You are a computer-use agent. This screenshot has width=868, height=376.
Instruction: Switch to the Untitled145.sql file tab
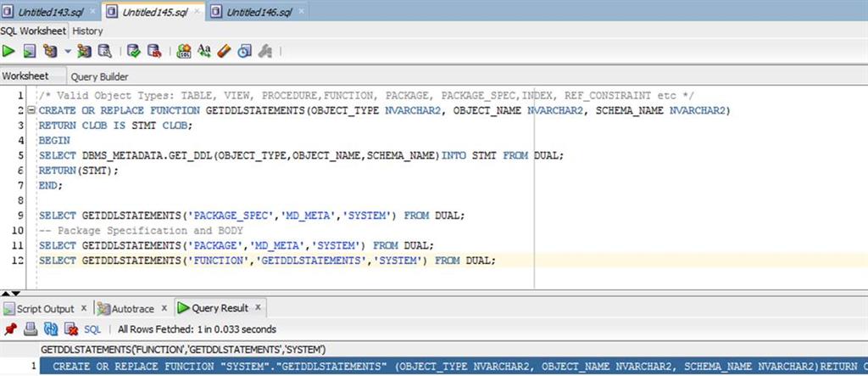click(155, 12)
